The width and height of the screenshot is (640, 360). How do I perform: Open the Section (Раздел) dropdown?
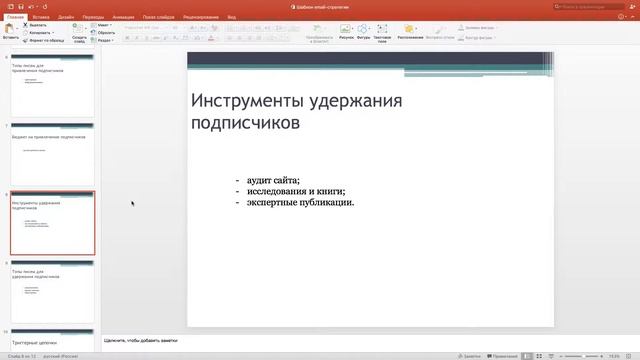pyautogui.click(x=102, y=40)
